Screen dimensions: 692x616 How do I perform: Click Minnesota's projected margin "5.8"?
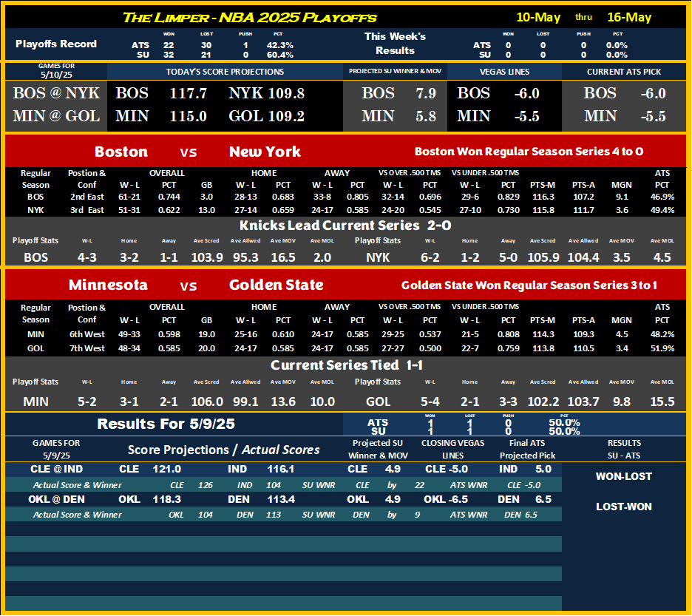click(425, 116)
